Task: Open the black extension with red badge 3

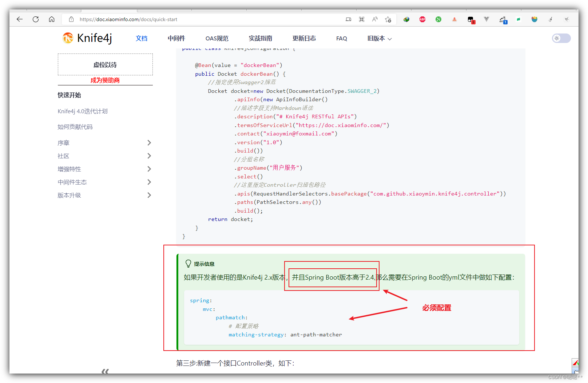Action: point(471,20)
